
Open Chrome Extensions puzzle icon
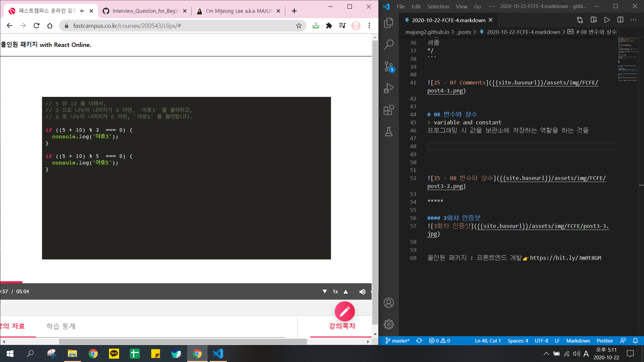(329, 26)
